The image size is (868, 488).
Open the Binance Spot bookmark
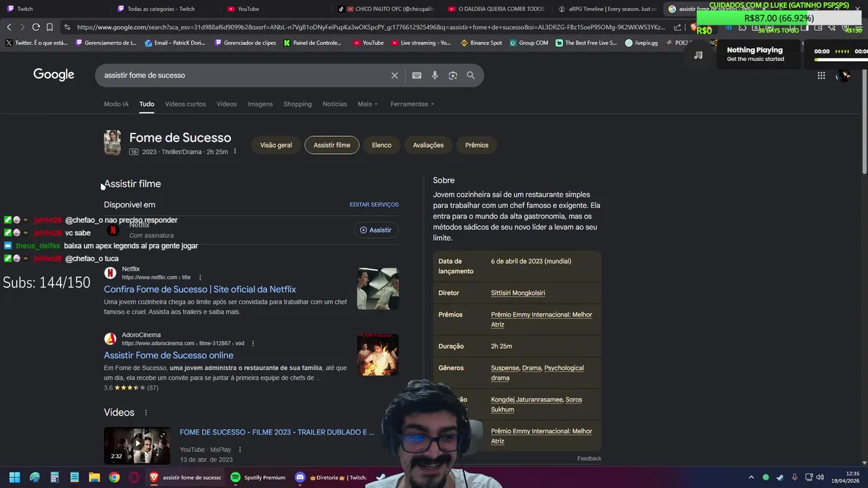481,43
